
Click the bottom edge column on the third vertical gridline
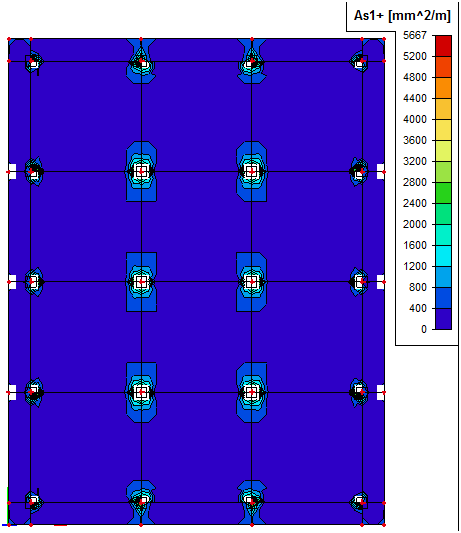click(x=251, y=501)
